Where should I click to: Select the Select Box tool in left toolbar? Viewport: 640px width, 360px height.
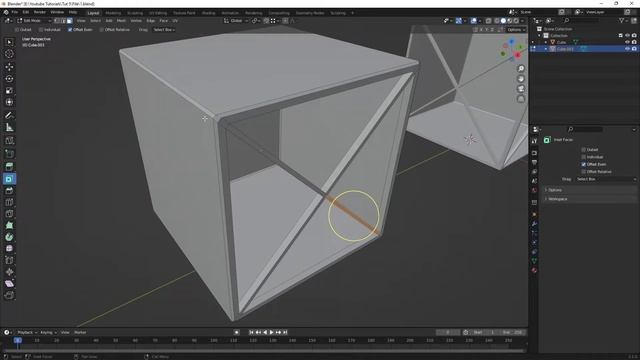[9, 42]
